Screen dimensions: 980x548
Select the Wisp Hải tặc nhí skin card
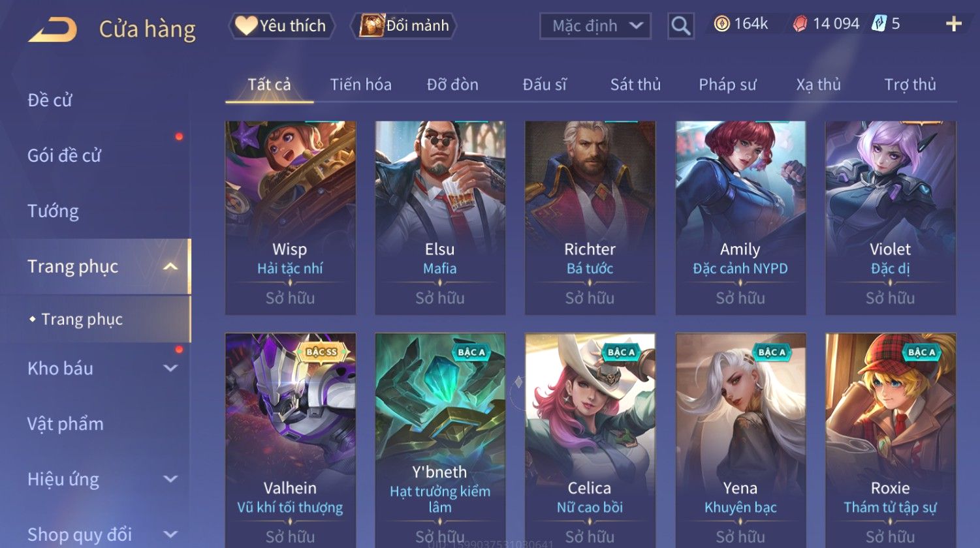290,218
